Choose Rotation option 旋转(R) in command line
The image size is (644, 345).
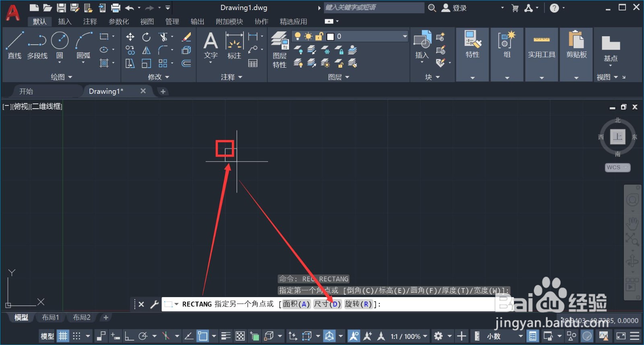(358, 304)
